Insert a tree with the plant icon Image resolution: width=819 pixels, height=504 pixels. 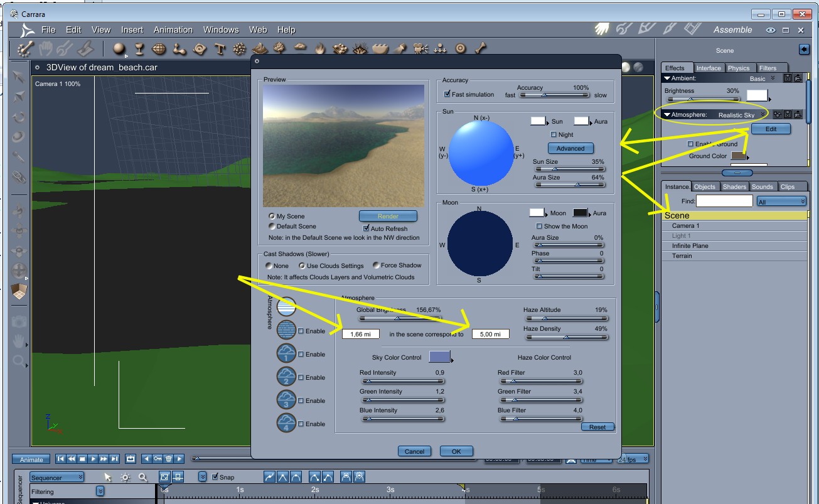[279, 48]
